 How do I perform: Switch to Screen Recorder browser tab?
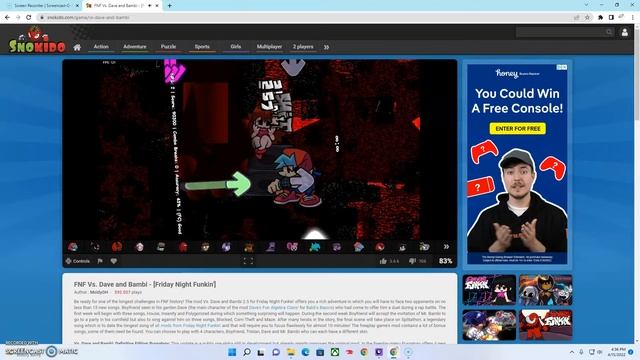click(41, 6)
